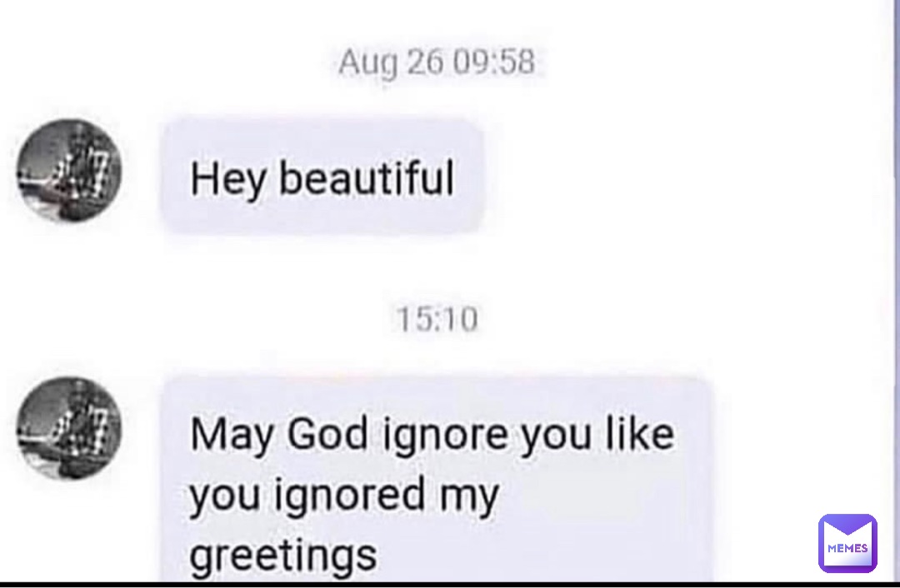The width and height of the screenshot is (900, 588).
Task: Tap the sender avatar beside Hey beautiful
Action: (x=69, y=171)
